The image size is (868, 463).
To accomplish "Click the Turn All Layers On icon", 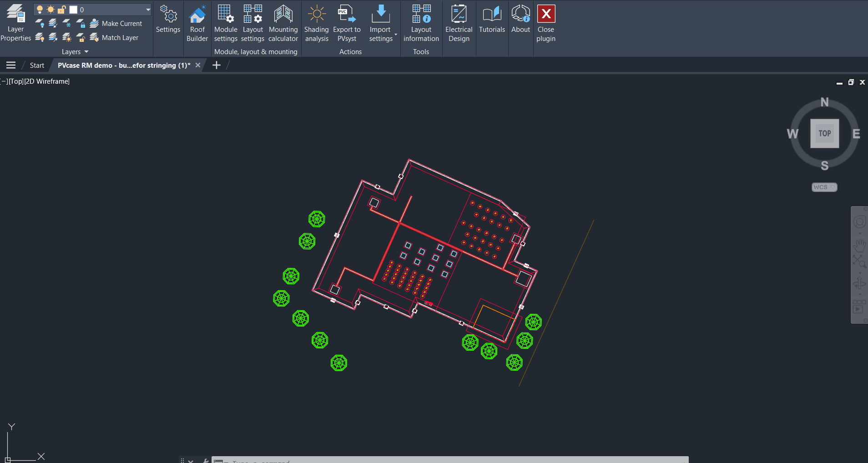I will coord(40,37).
